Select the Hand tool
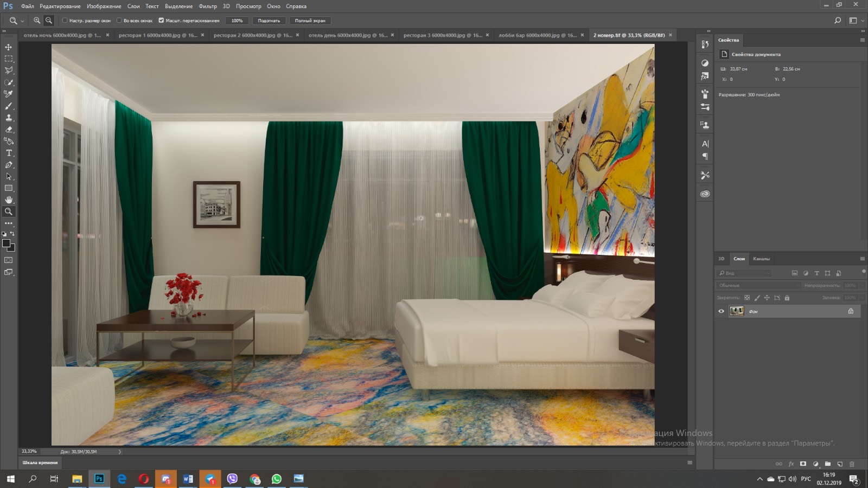Image resolution: width=868 pixels, height=488 pixels. (9, 200)
